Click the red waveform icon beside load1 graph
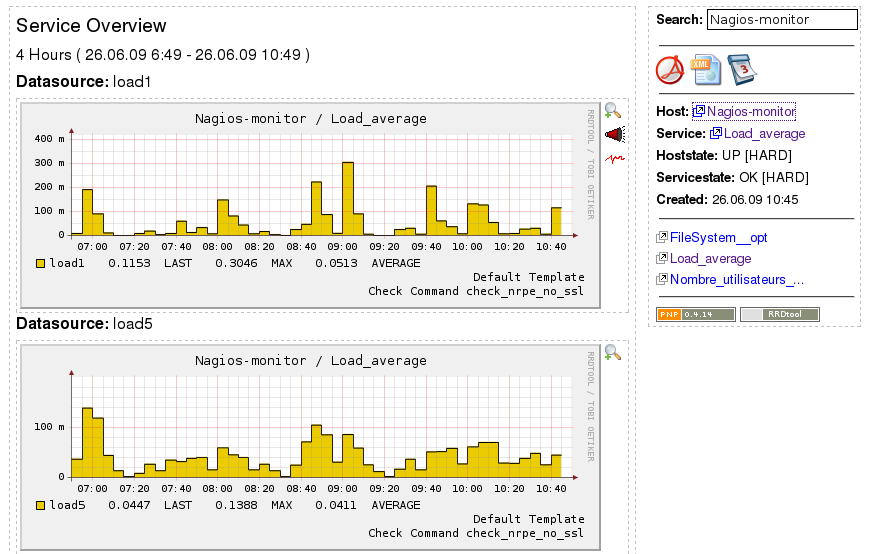Screen dimensions: 872x554 coord(615,159)
